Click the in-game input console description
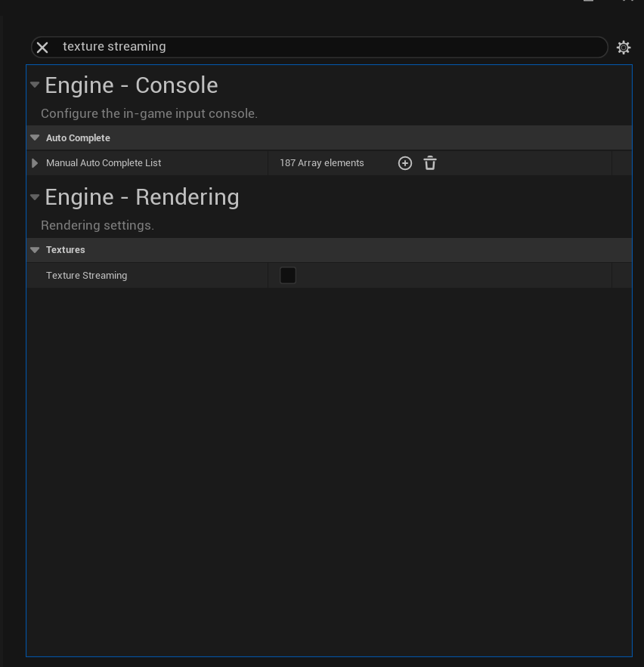This screenshot has height=667, width=644. [x=149, y=113]
